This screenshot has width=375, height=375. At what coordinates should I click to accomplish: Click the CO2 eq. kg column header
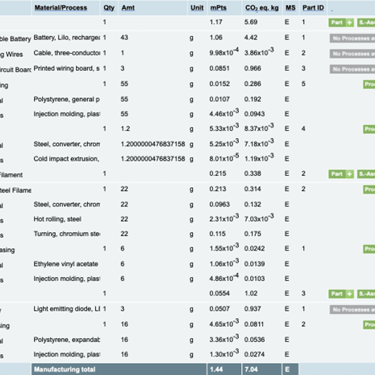(x=262, y=8)
